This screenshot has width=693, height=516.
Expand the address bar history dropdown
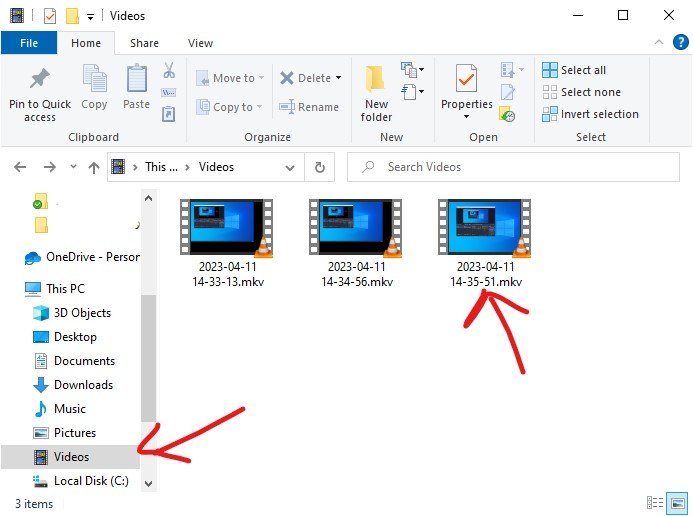pyautogui.click(x=290, y=167)
